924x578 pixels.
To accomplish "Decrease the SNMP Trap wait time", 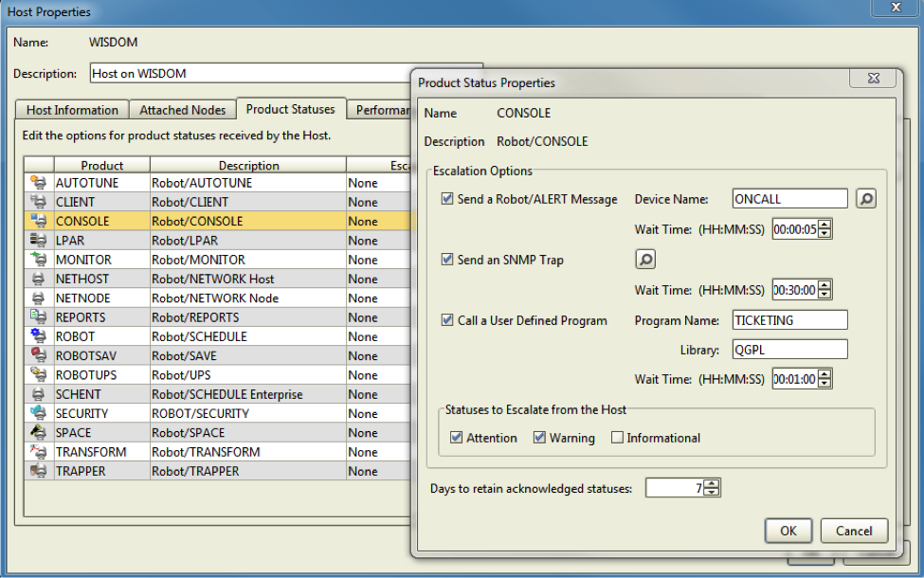I will (824, 294).
